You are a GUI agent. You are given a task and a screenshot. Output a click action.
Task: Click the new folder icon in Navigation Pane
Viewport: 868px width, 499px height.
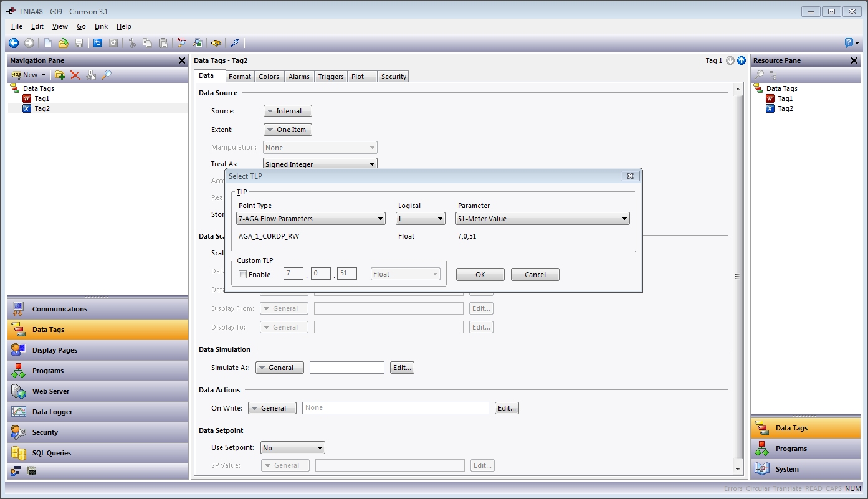click(60, 75)
